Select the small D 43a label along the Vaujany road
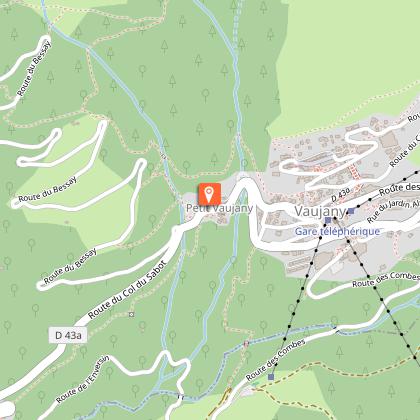The image size is (420, 420). (340, 194)
